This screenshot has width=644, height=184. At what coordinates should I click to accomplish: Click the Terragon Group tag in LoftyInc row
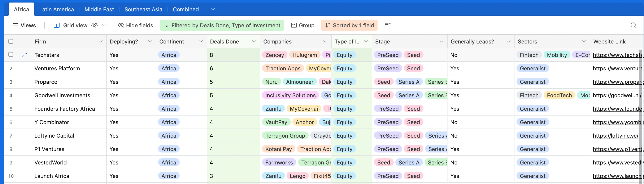[285, 136]
